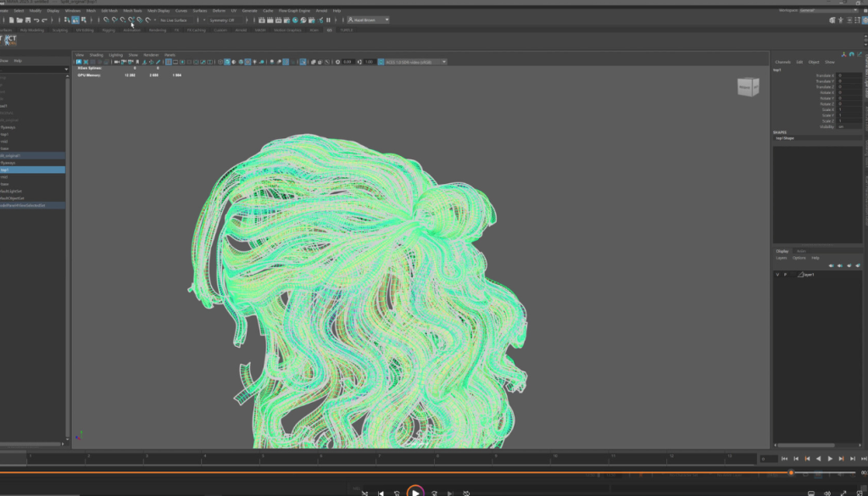
Task: Open the Channels menu in Channel Box
Action: (782, 62)
